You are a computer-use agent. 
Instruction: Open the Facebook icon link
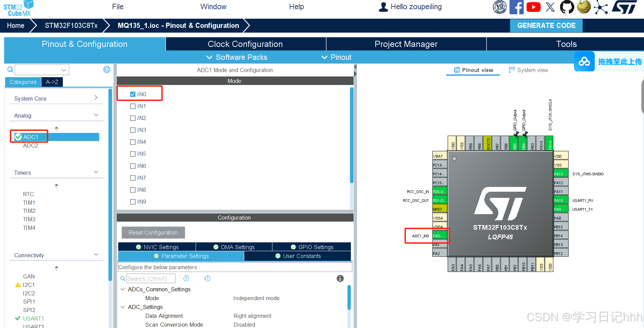tap(516, 7)
